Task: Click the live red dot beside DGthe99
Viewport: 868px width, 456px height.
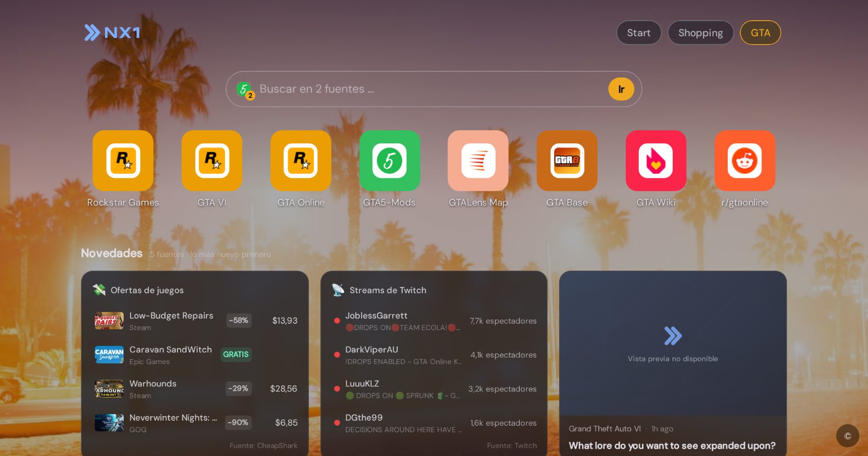Action: point(337,423)
